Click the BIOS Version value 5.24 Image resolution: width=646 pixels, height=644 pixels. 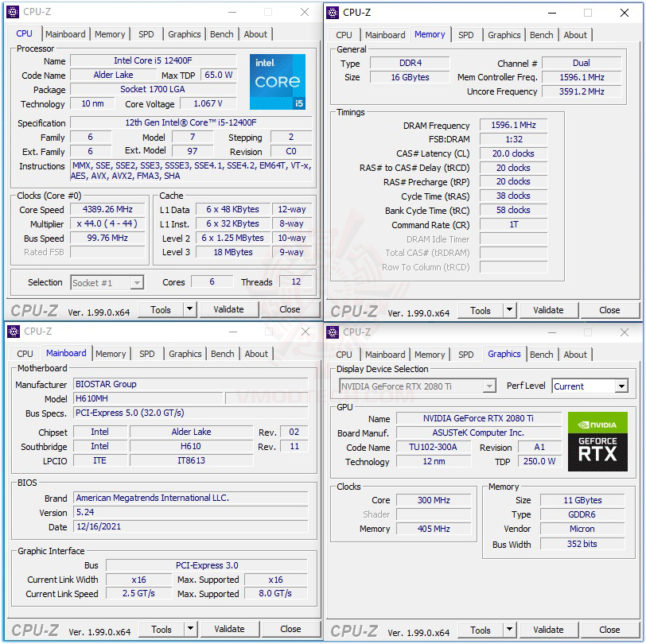190,512
